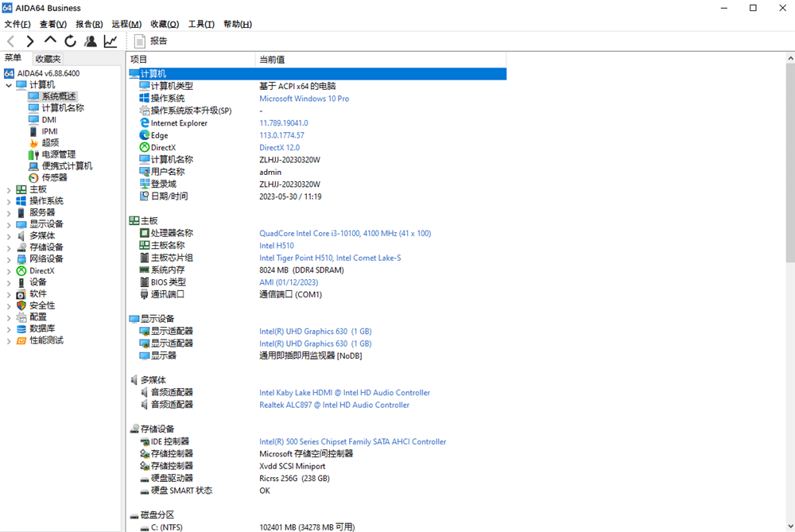The height and width of the screenshot is (532, 795).
Task: Open 电源管理 power management tree item
Action: 59,154
